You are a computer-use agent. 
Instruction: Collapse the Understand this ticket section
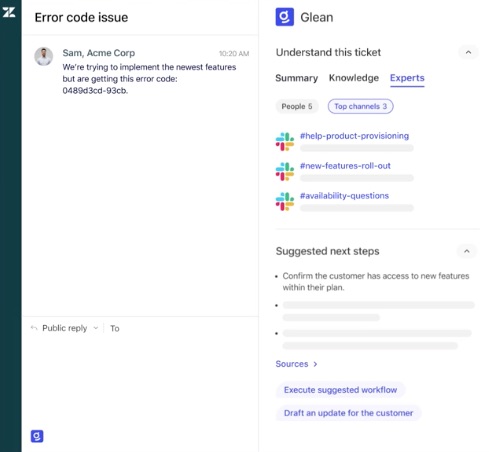click(468, 52)
